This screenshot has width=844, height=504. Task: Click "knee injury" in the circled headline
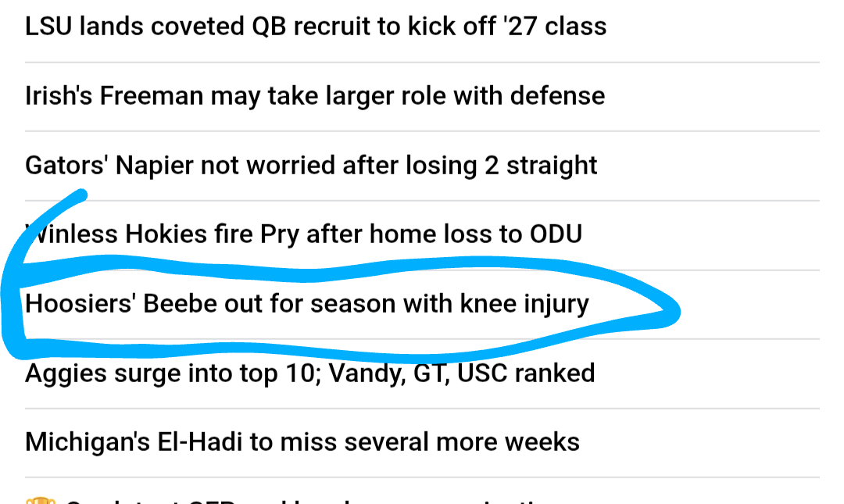pos(524,303)
